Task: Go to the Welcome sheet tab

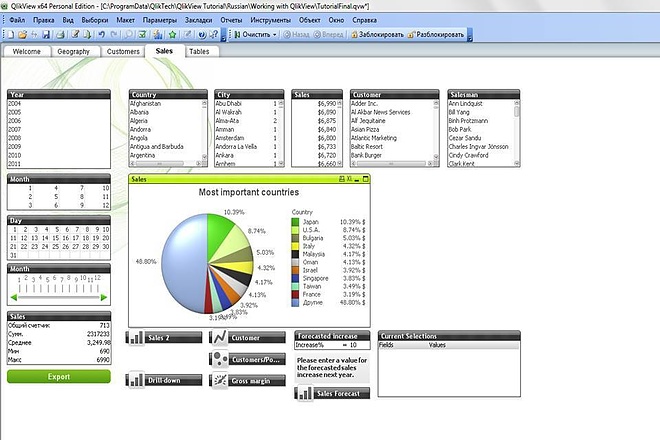Action: [x=27, y=51]
